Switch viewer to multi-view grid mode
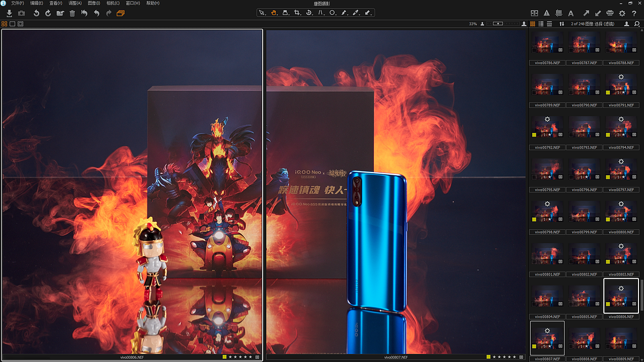 (4, 24)
